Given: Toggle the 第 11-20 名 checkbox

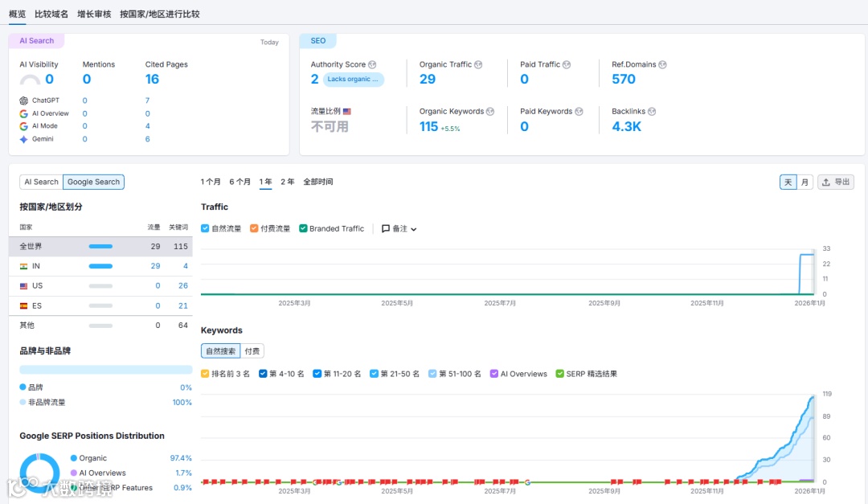Looking at the screenshot, I should [317, 374].
